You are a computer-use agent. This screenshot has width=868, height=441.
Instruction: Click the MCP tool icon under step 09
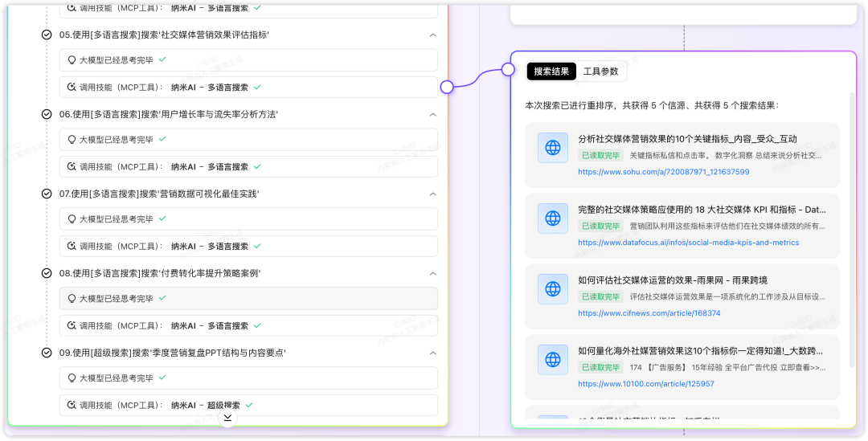pos(72,405)
